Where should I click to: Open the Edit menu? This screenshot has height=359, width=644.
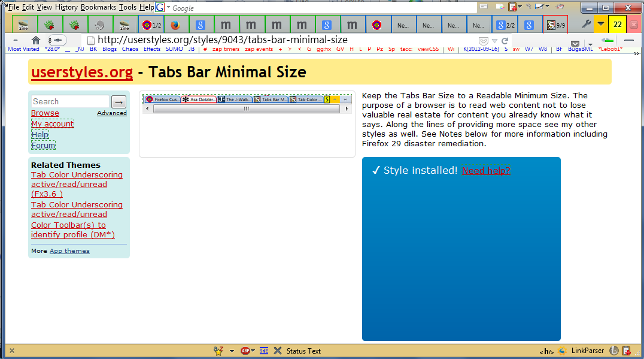pyautogui.click(x=28, y=7)
